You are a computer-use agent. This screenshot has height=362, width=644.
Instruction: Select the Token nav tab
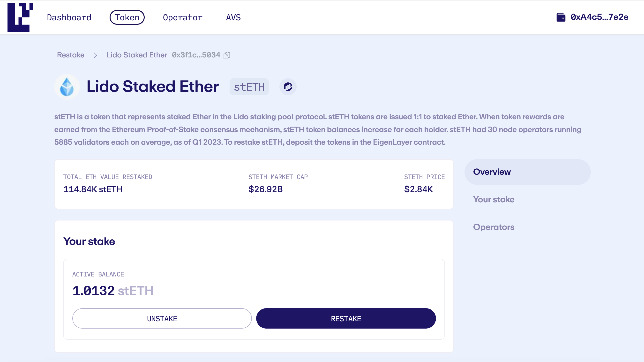[x=127, y=17]
